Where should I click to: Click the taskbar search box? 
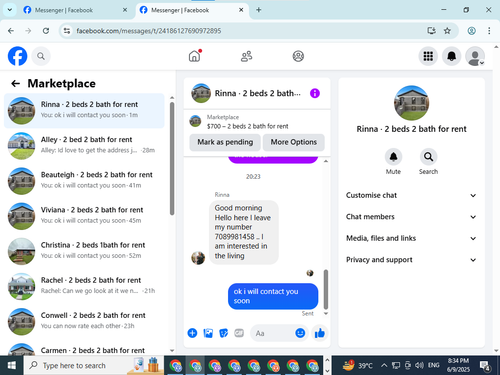[x=93, y=366]
